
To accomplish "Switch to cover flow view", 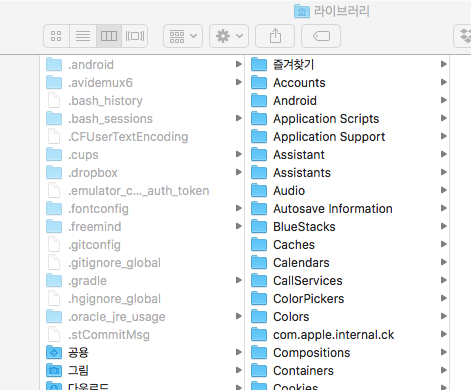I will (x=135, y=36).
